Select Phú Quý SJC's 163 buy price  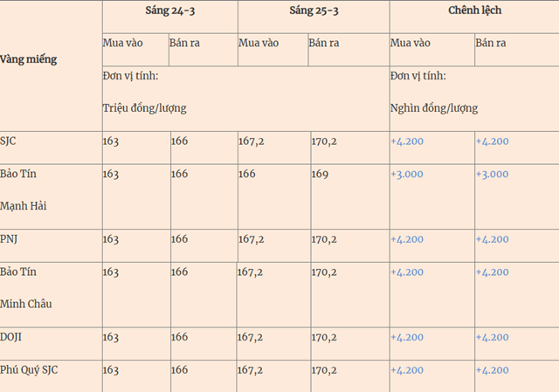(x=111, y=369)
